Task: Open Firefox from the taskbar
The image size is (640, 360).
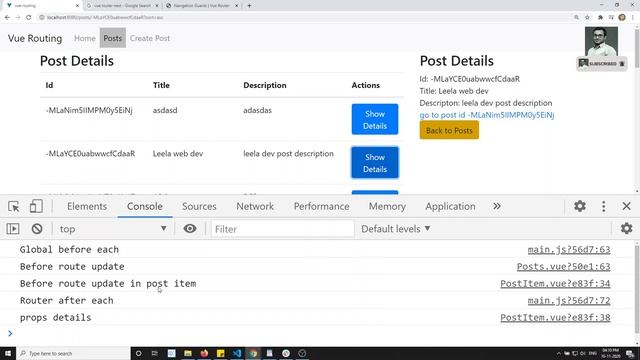Action: (x=204, y=353)
